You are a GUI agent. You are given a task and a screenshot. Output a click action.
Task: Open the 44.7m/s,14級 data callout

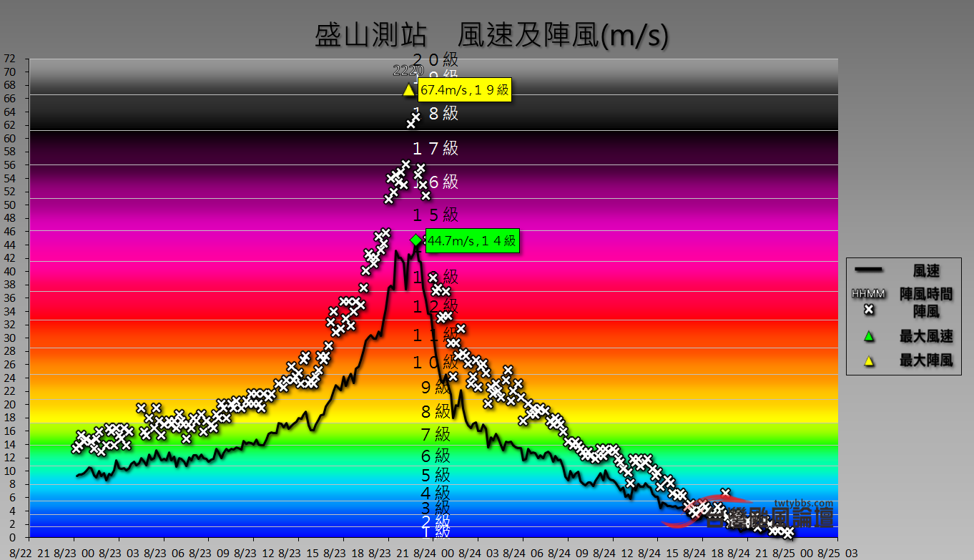473,242
